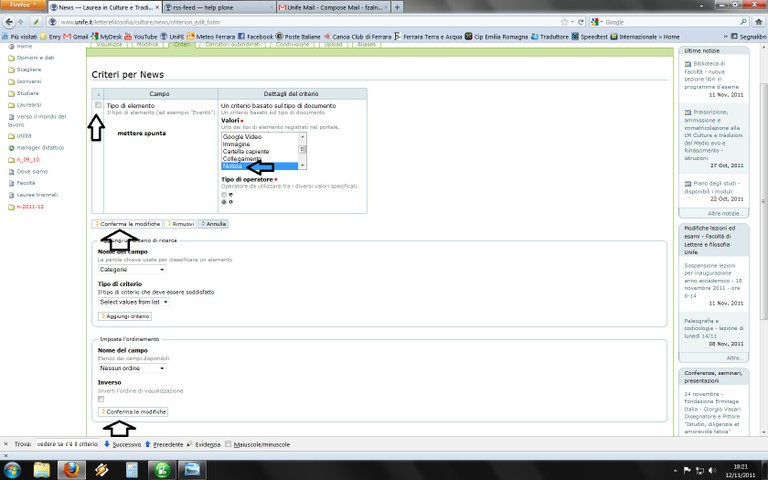The width and height of the screenshot is (768, 480).
Task: Switch to the Unife Mail Compose tab
Action: 336,7
